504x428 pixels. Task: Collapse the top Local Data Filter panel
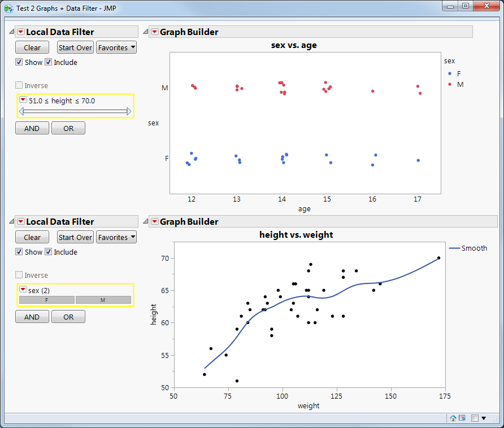click(11, 32)
